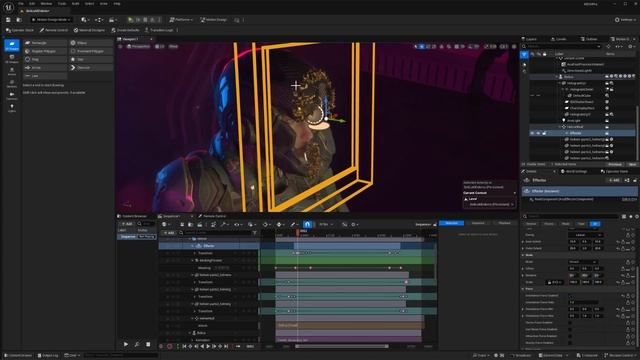640x360 pixels.
Task: Open the Lit view mode dropdown in viewport
Action: pos(160,47)
